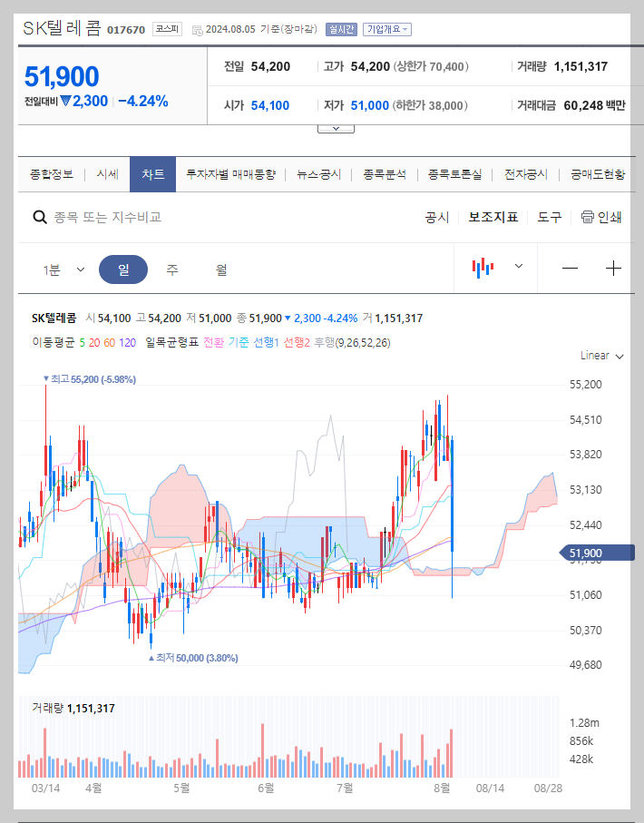Toggle the 20-day moving average legend

pos(94,343)
